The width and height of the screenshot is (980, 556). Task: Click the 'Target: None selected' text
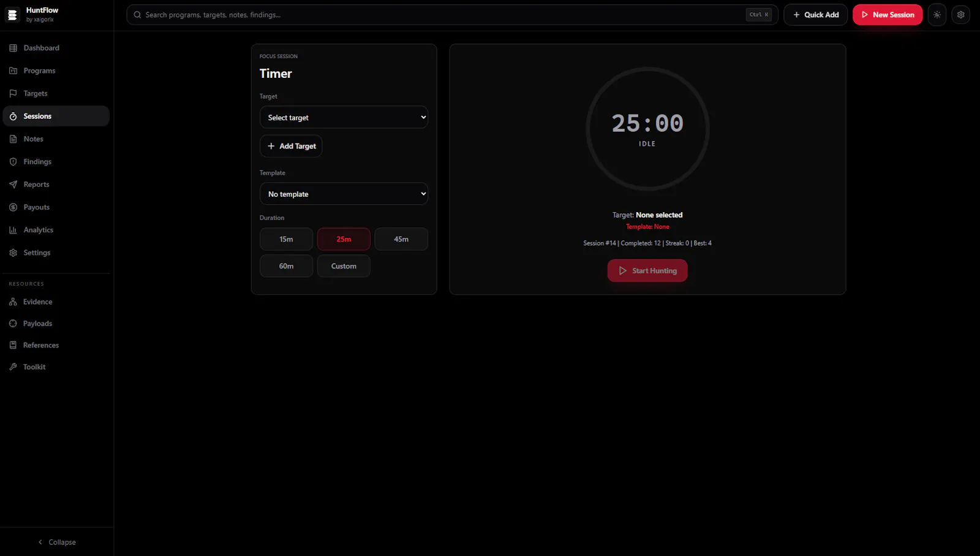[647, 215]
